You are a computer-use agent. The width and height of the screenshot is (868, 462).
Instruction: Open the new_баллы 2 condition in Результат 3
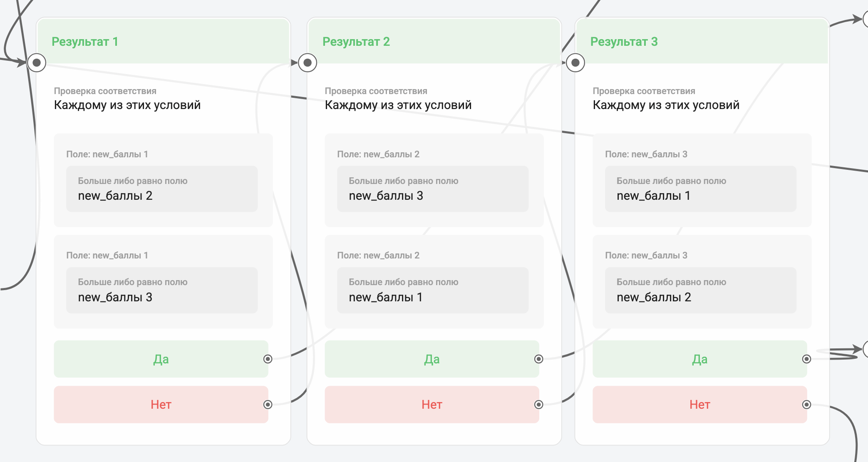pos(700,290)
